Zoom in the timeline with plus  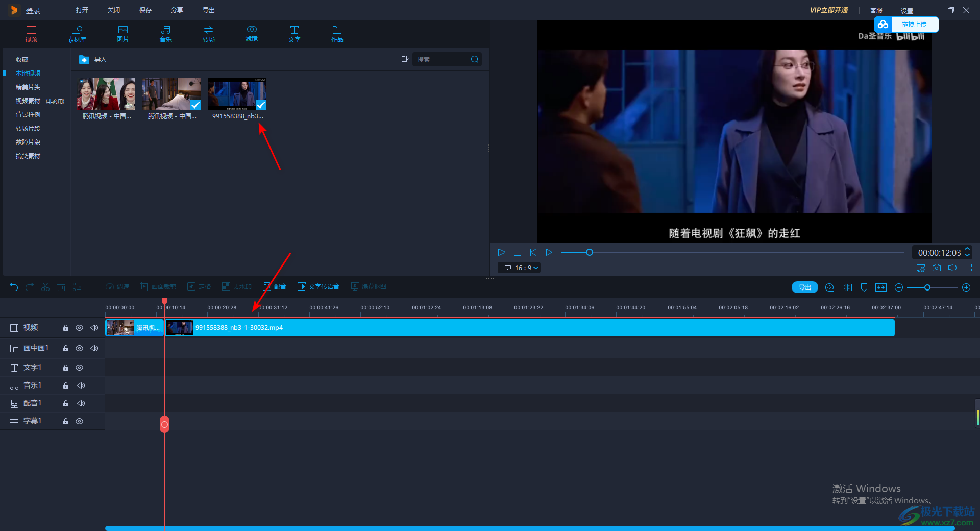[x=966, y=287]
